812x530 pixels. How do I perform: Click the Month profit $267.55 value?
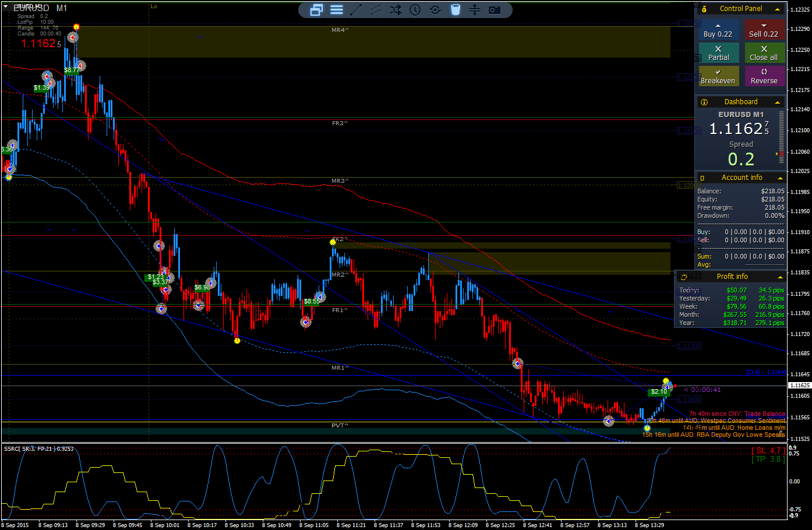coord(735,315)
